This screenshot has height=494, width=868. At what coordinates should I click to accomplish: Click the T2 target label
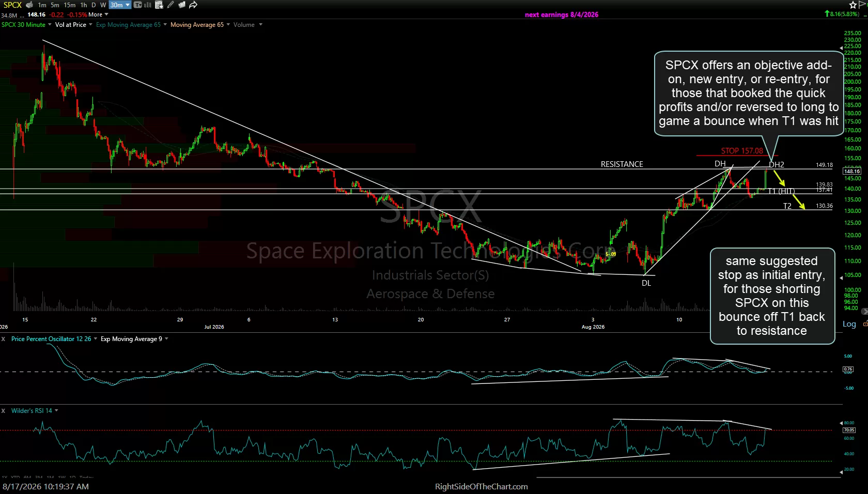787,206
